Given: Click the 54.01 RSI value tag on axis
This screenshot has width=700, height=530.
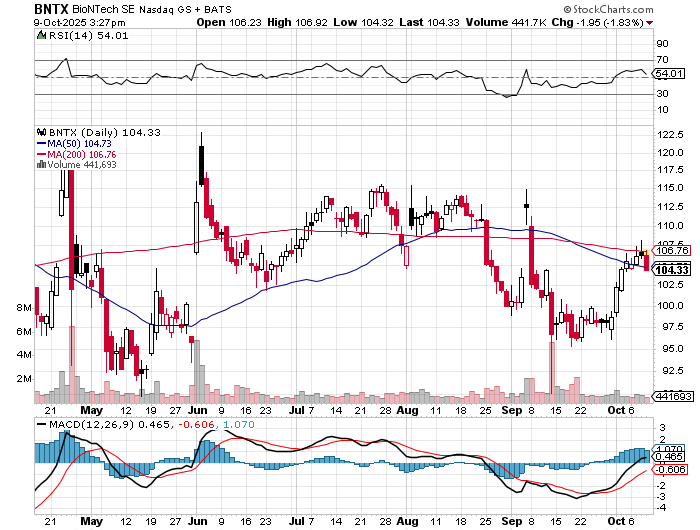Looking at the screenshot, I should coord(668,74).
